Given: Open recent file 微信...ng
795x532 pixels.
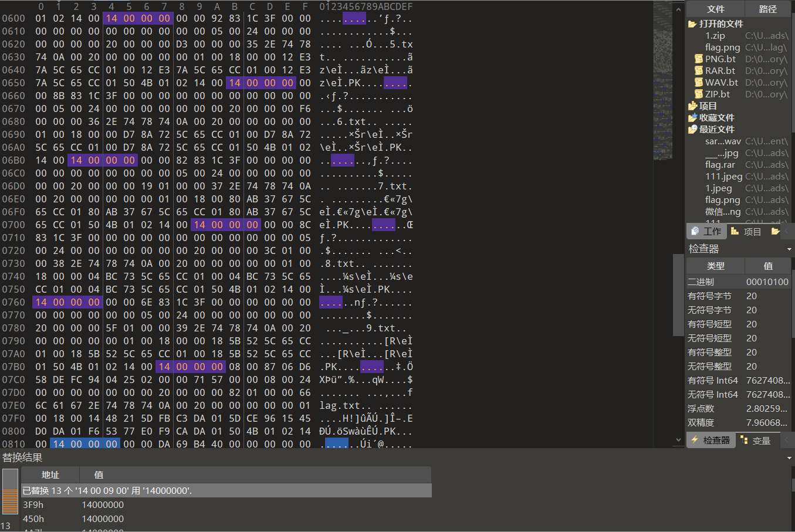Looking at the screenshot, I should 723,212.
